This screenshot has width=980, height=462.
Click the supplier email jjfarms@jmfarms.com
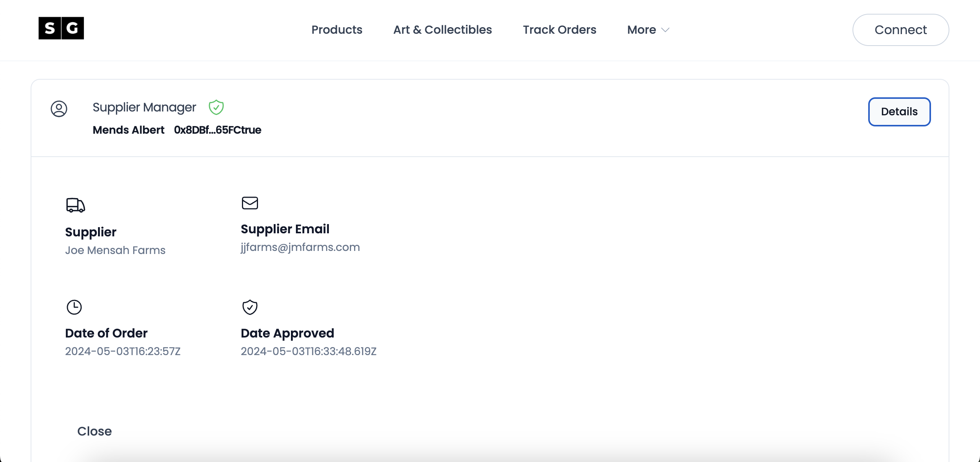pyautogui.click(x=301, y=247)
